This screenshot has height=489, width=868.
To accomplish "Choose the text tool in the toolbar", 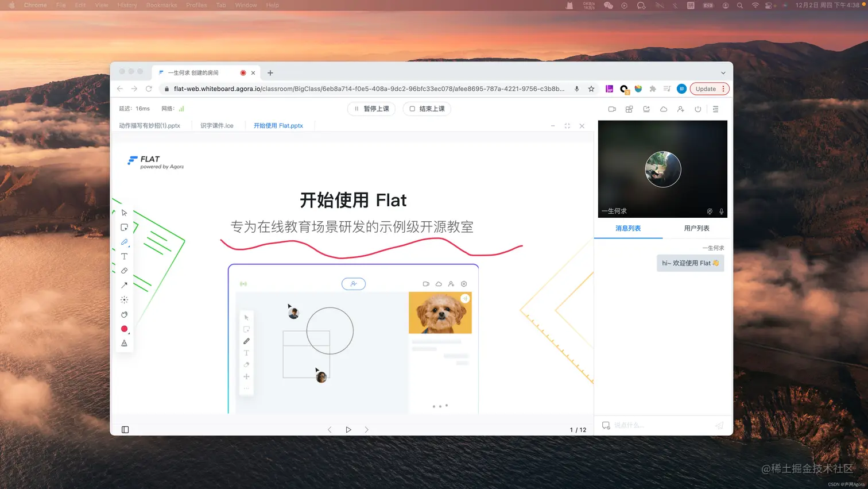I will click(x=124, y=256).
